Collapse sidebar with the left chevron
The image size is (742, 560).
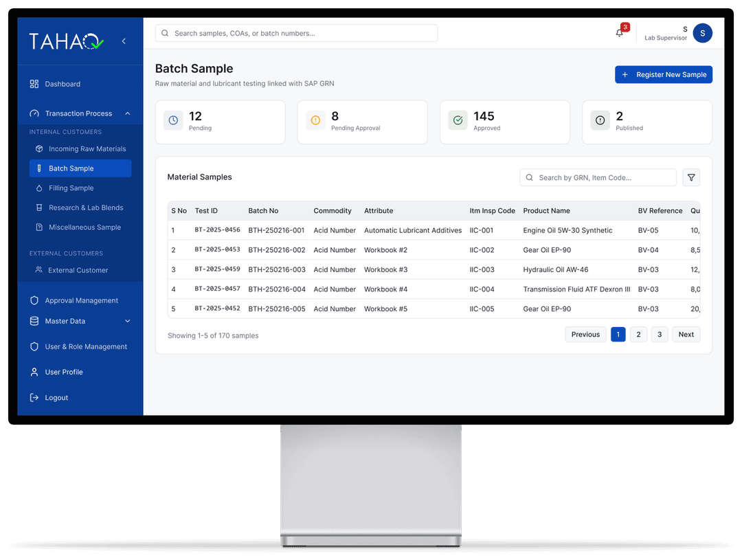click(x=124, y=41)
